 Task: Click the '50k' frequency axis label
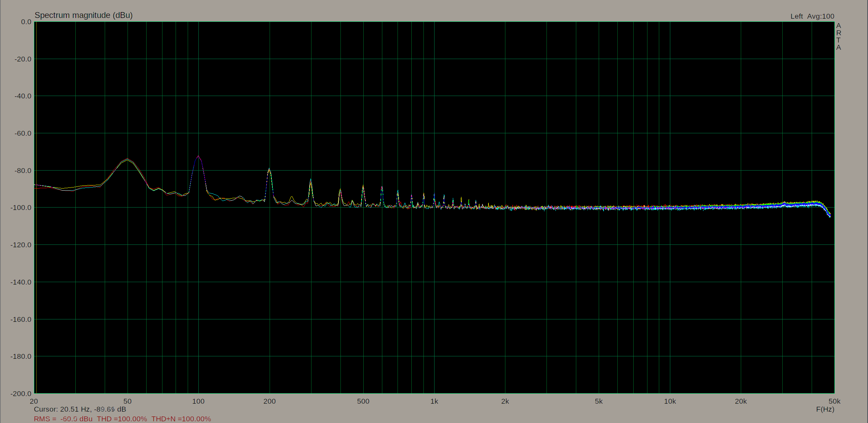834,401
